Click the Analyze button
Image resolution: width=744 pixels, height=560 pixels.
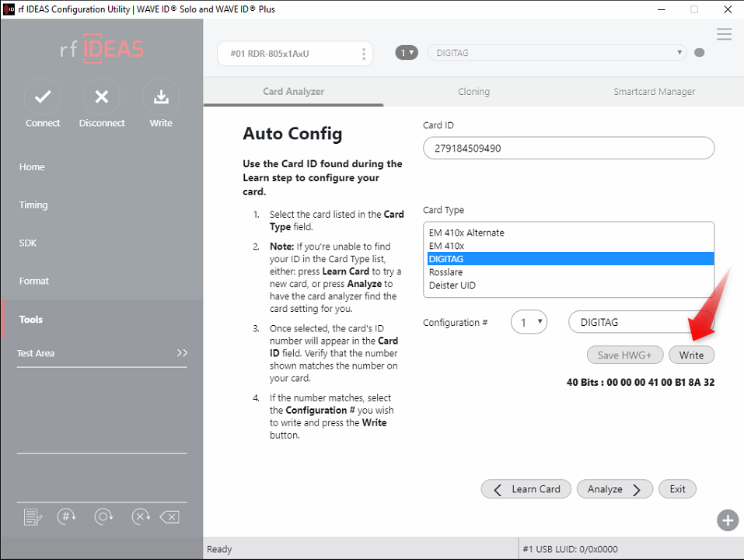coord(614,488)
